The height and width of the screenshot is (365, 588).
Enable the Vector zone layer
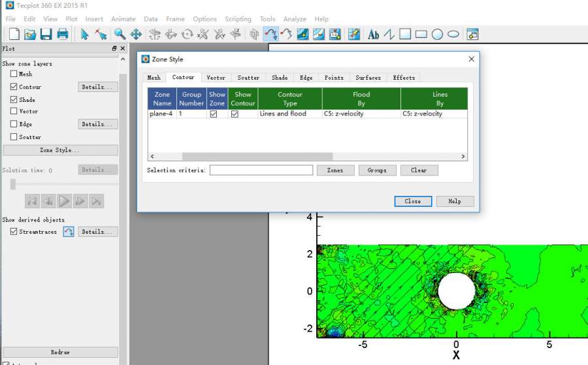(14, 111)
